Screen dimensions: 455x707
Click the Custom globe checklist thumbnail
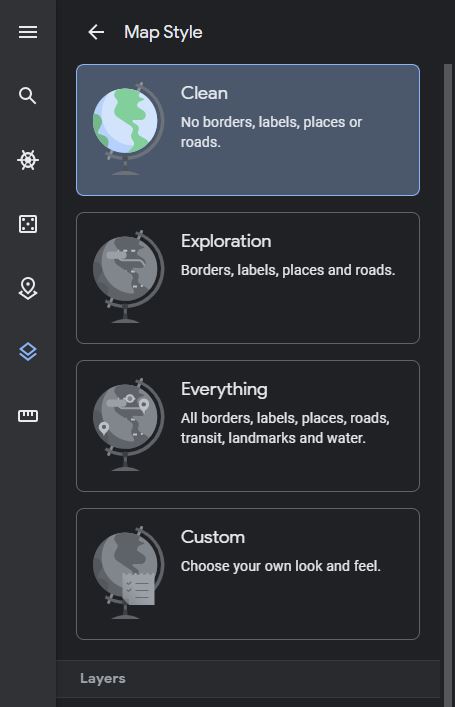[x=128, y=572]
